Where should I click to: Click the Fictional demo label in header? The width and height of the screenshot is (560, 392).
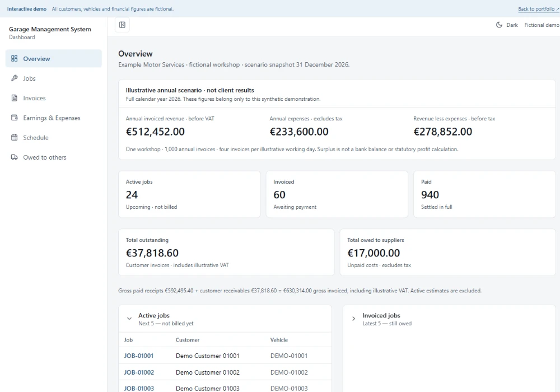coord(542,25)
